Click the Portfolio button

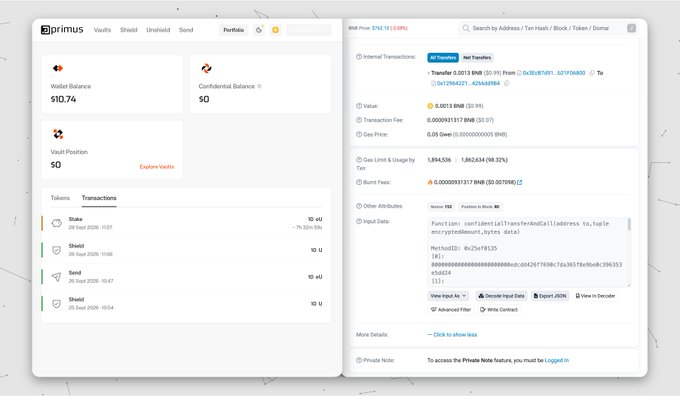click(233, 30)
